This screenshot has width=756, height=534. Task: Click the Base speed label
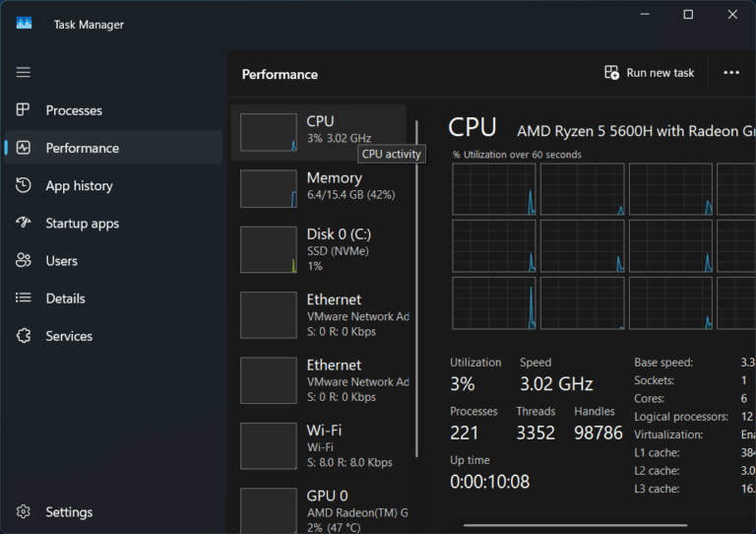[x=663, y=363]
